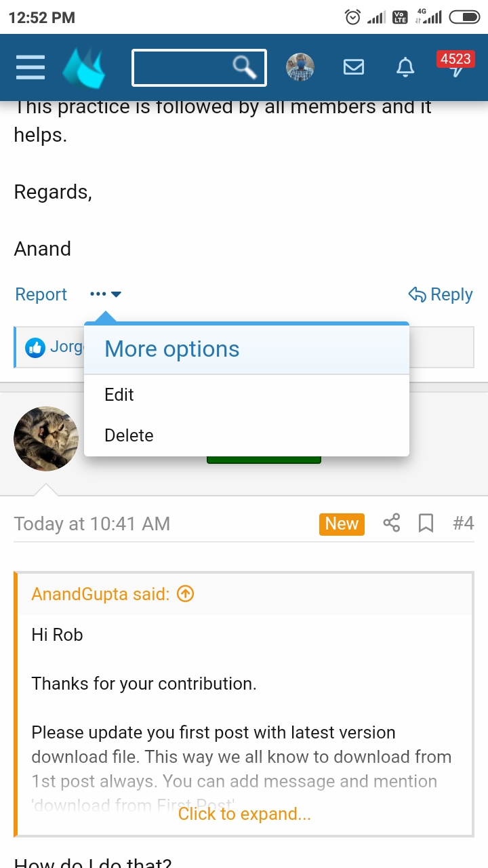Image resolution: width=488 pixels, height=868 pixels.
Task: Share post #4 via share icon
Action: [392, 523]
